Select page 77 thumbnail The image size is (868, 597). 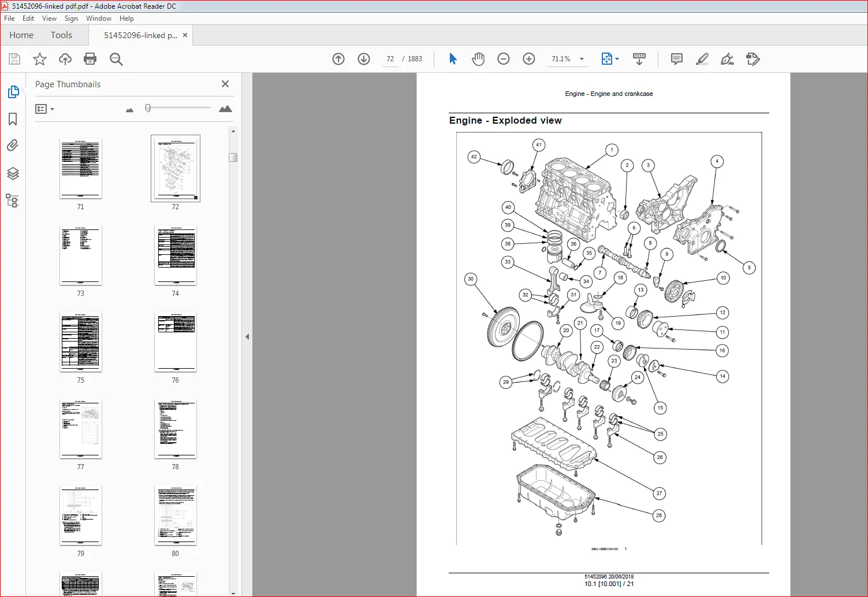click(81, 429)
